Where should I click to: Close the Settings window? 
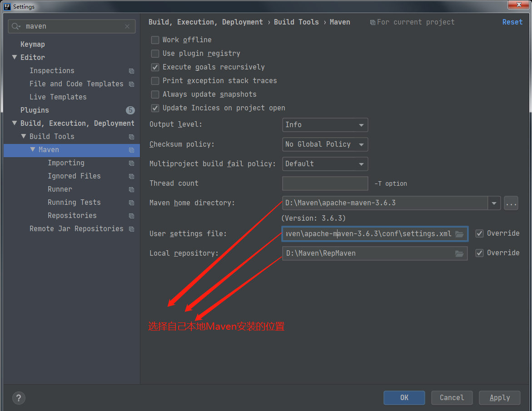[518, 5]
